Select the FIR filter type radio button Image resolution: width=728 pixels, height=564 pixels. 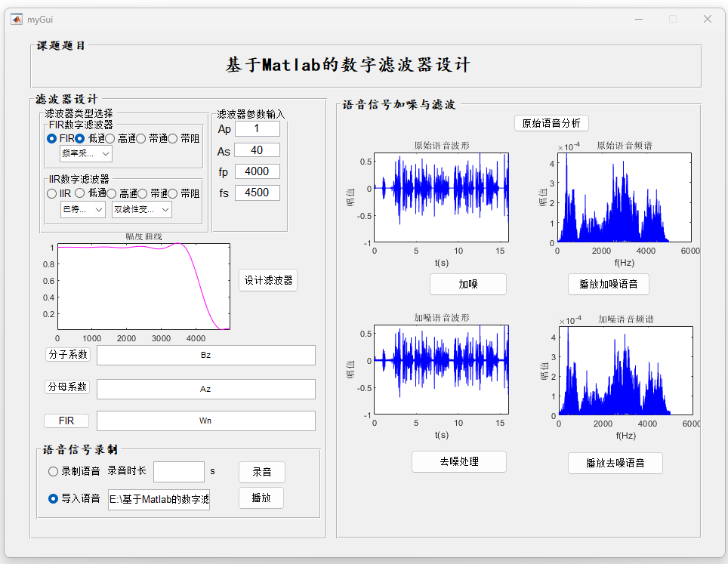point(52,139)
